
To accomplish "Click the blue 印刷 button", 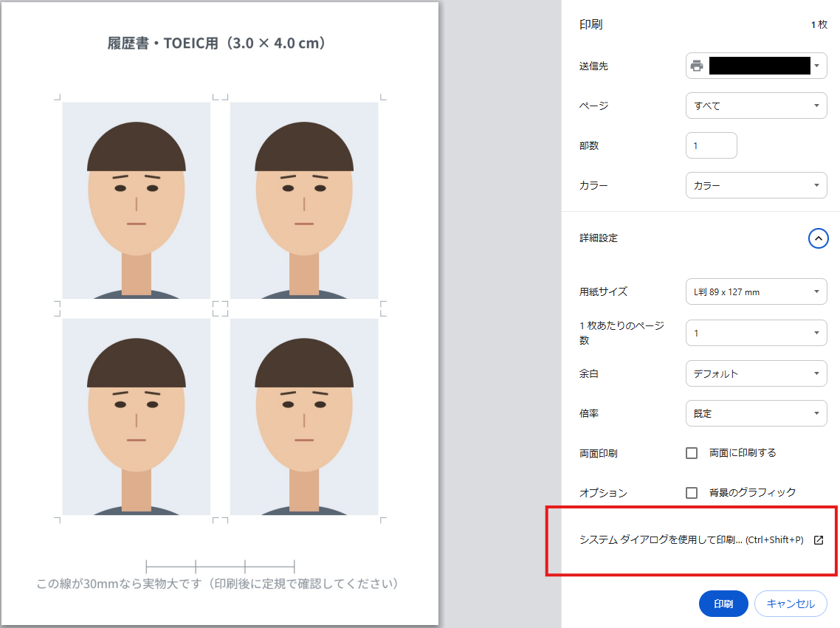I will pos(723,604).
